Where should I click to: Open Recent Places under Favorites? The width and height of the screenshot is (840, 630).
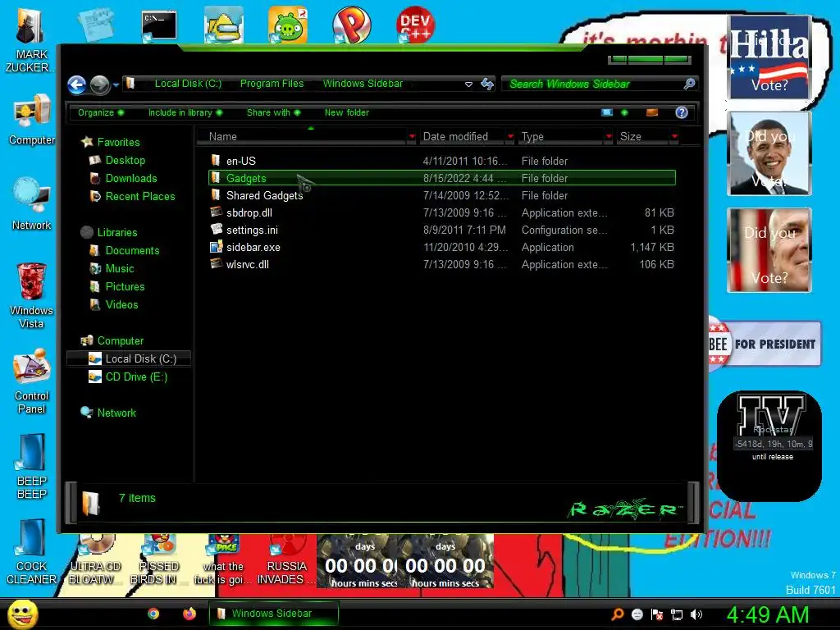tap(139, 197)
